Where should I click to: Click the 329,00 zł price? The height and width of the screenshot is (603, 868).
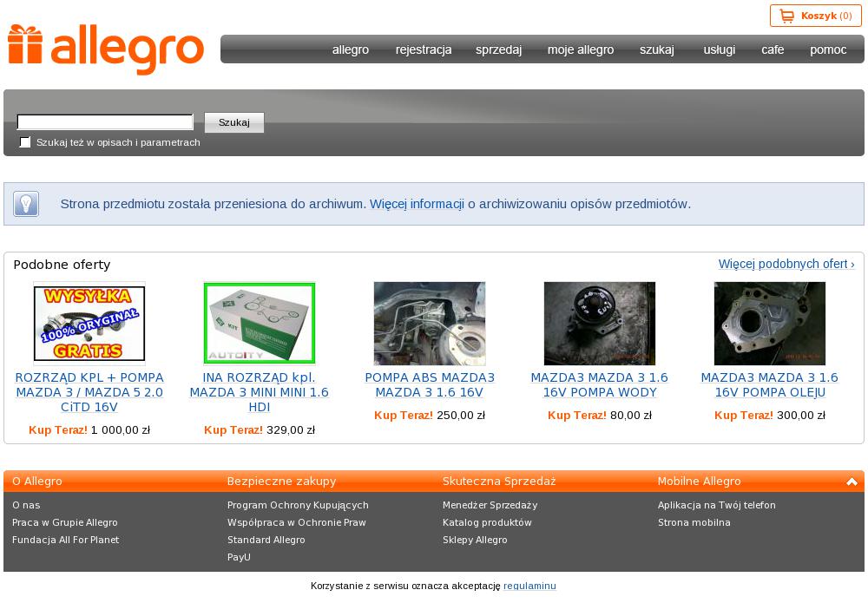(x=291, y=429)
